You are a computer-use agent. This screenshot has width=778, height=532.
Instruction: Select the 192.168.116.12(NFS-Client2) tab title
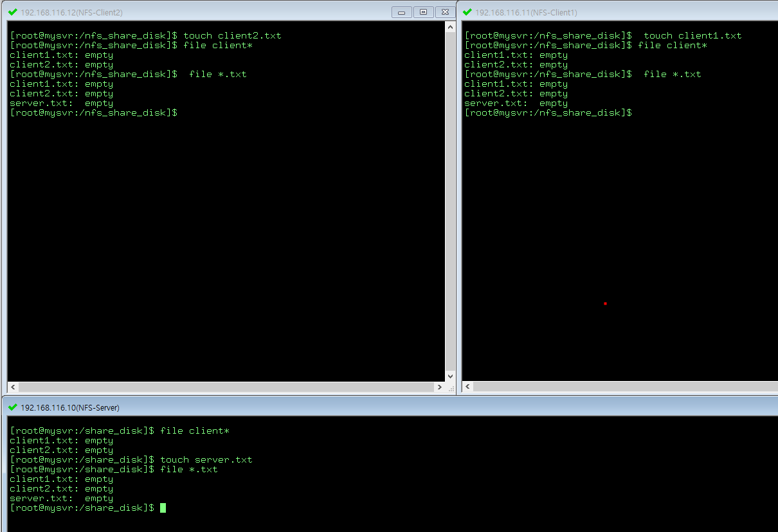point(72,12)
